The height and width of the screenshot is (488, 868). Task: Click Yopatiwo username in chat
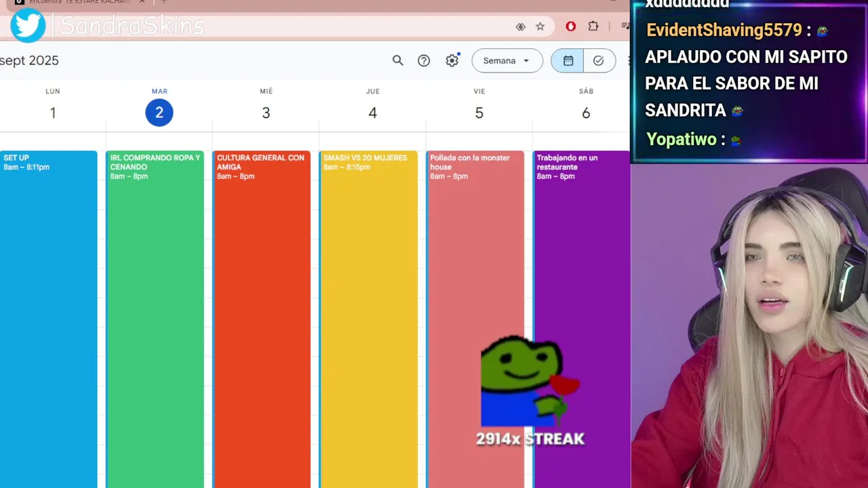(x=681, y=139)
